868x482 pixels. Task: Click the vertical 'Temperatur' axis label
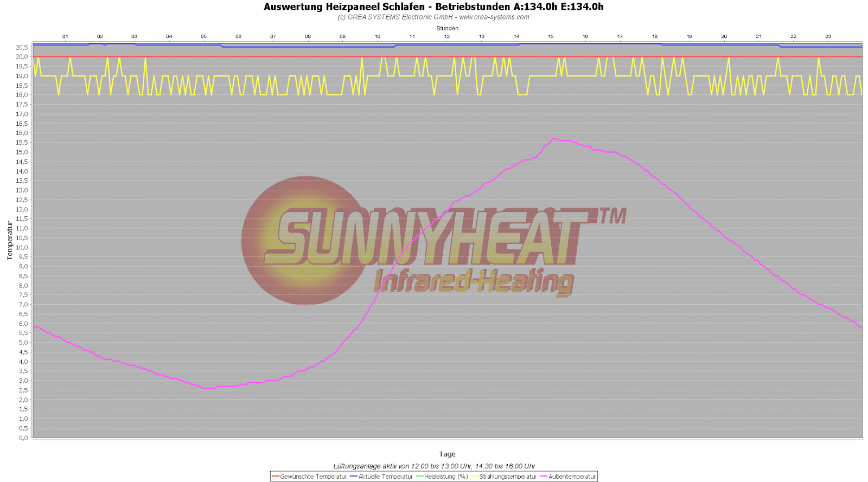9,241
